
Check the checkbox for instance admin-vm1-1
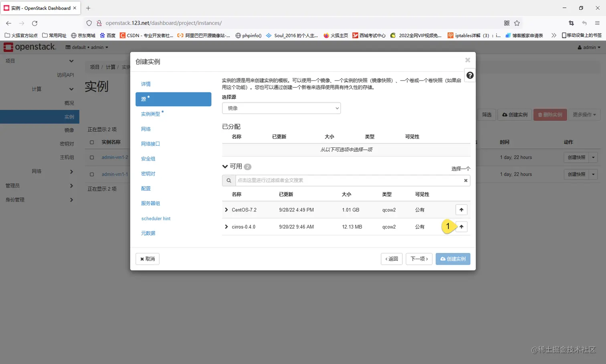pyautogui.click(x=91, y=174)
